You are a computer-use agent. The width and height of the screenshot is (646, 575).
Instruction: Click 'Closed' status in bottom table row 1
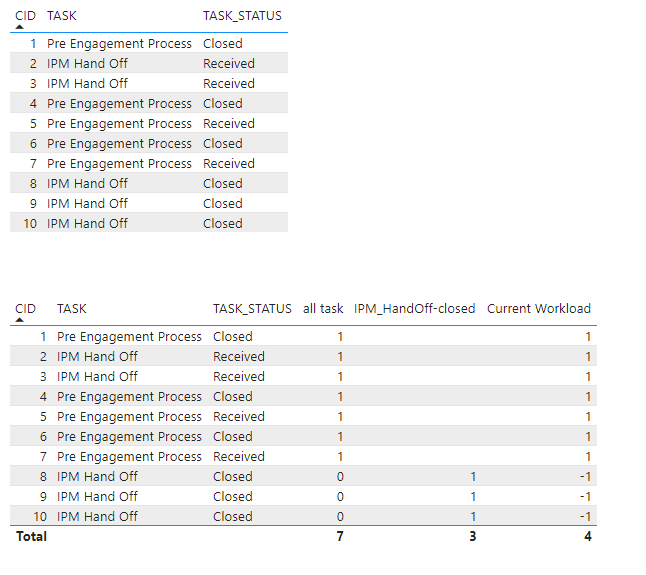click(x=232, y=337)
